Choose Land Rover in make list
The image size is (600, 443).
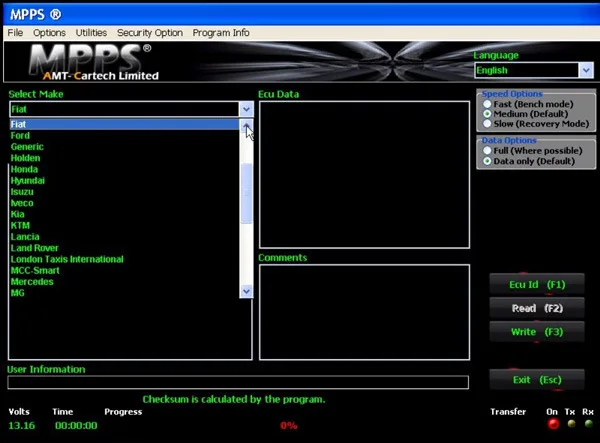[35, 248]
